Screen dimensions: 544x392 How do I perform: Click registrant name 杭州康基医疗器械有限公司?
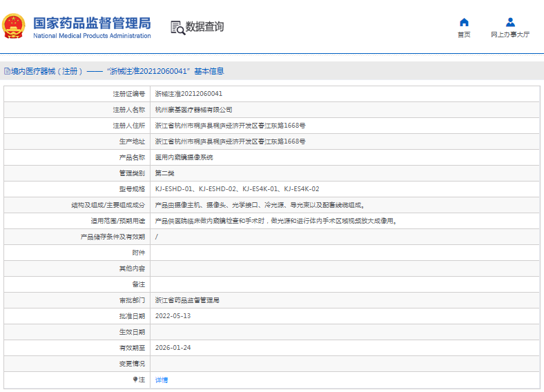(x=193, y=110)
